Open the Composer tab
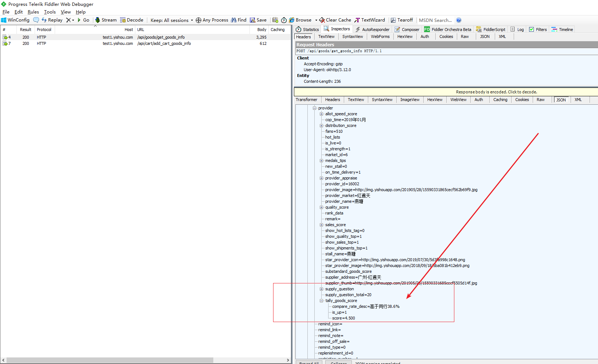This screenshot has height=364, width=598. (x=407, y=30)
